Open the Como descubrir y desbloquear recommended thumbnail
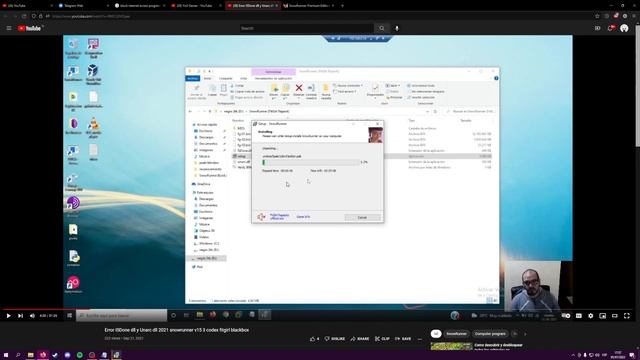Screen dimensions: 640x360 [x=451, y=347]
